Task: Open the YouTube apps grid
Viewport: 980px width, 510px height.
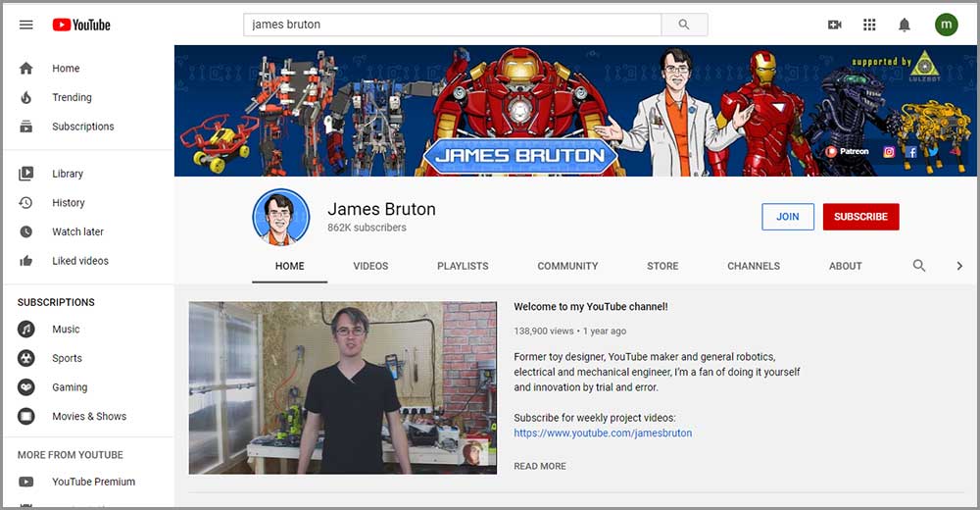Action: [x=869, y=25]
